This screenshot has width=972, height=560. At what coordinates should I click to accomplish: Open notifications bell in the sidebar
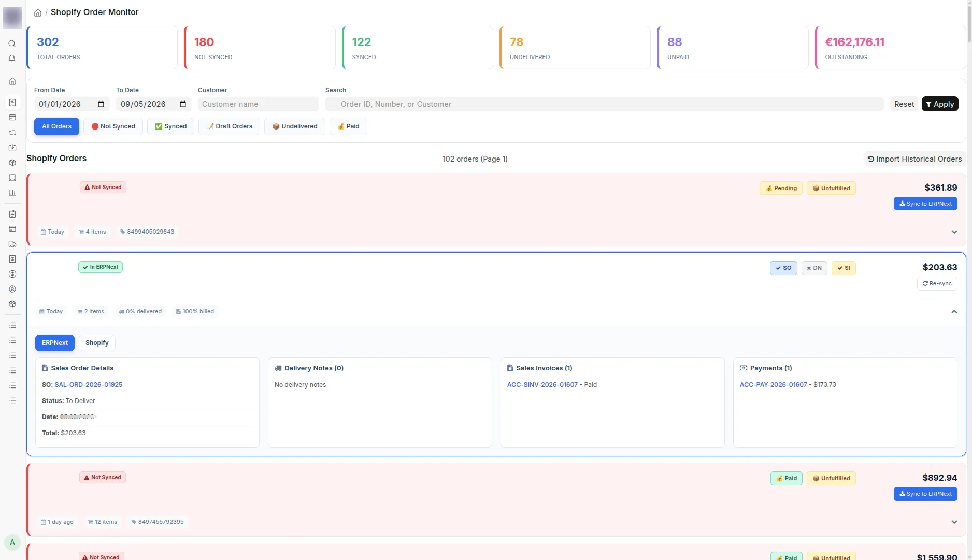pyautogui.click(x=12, y=59)
